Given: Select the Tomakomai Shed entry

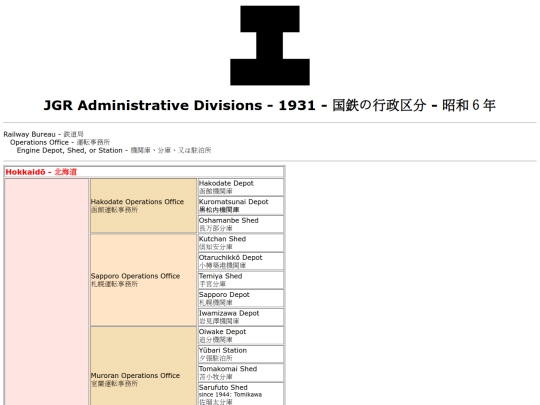Looking at the screenshot, I should tap(241, 373).
